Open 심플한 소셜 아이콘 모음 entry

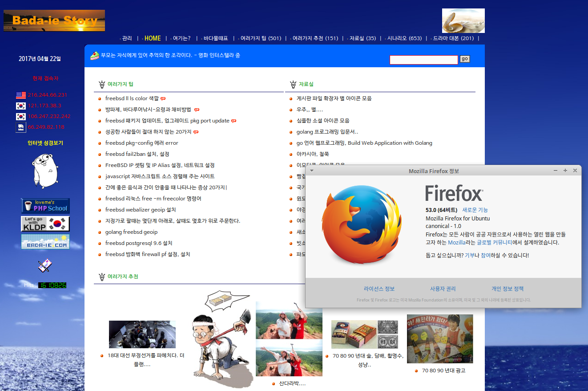click(x=323, y=121)
